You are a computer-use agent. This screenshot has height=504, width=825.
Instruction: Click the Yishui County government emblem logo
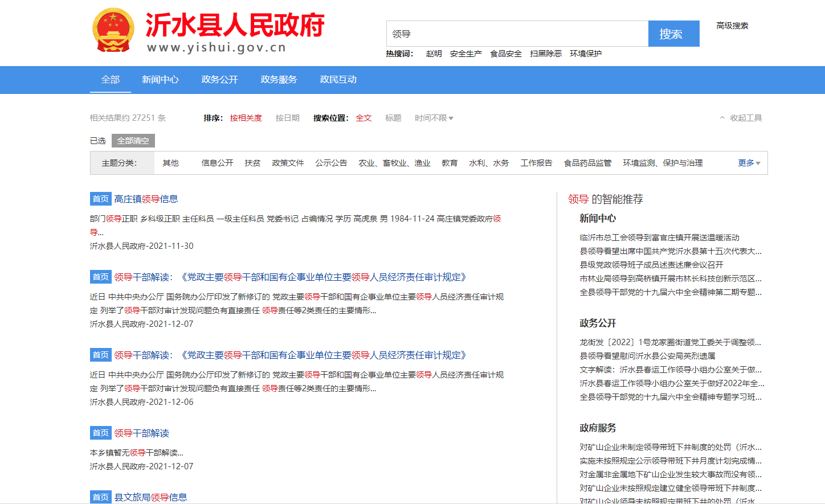113,31
